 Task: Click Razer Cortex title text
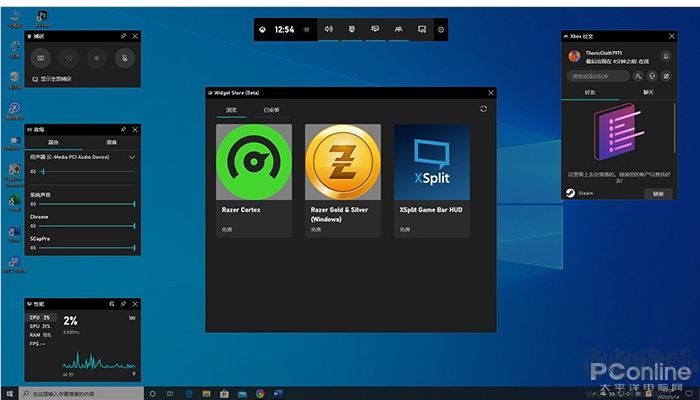coord(241,210)
